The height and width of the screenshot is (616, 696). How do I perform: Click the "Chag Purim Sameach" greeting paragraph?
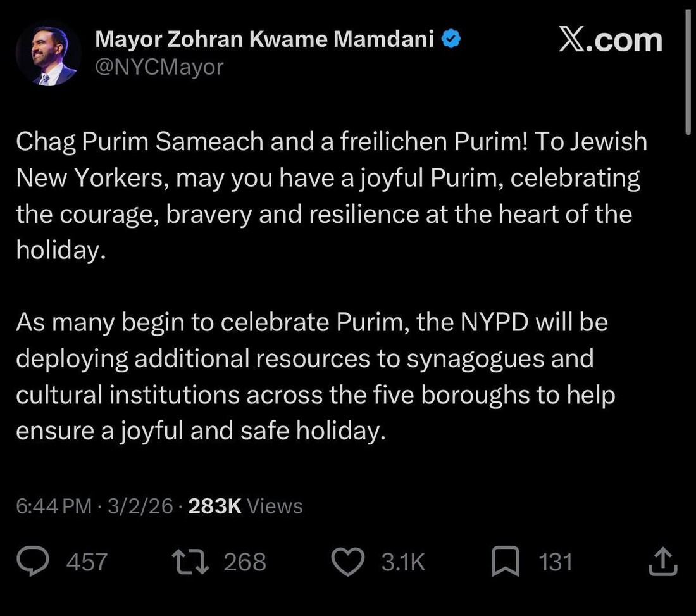tap(331, 196)
